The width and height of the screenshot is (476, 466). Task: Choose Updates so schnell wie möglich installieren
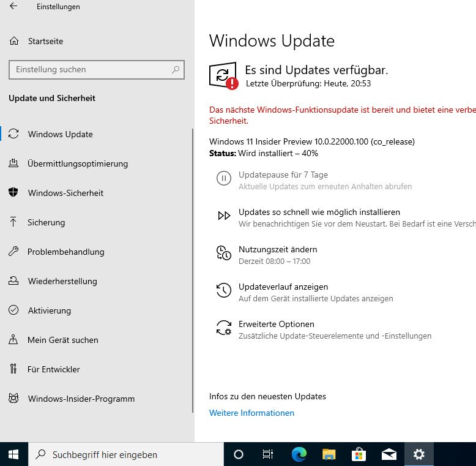point(319,212)
